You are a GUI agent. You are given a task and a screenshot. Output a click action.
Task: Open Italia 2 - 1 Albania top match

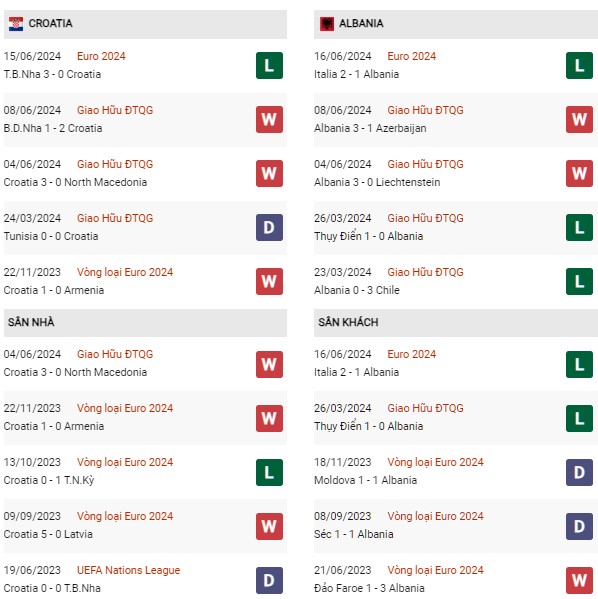[x=356, y=74]
